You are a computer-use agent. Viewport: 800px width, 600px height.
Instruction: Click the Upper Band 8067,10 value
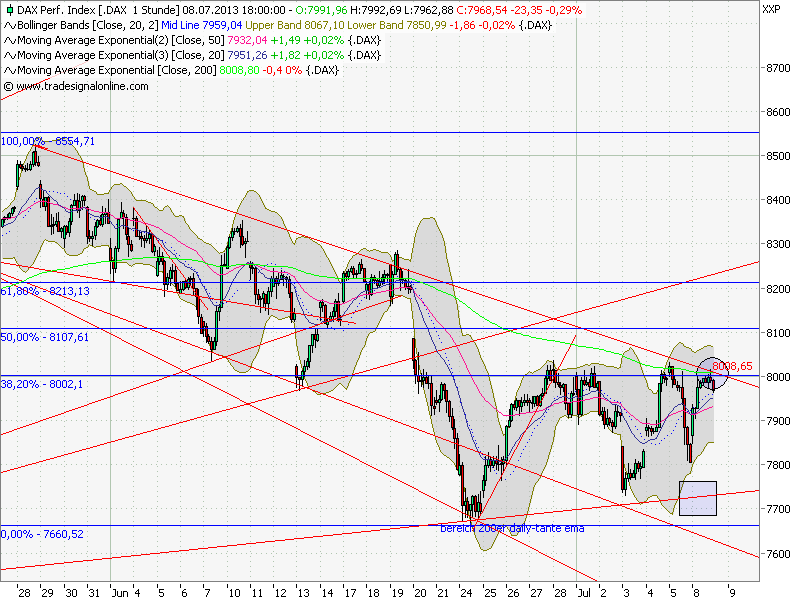(x=294, y=26)
